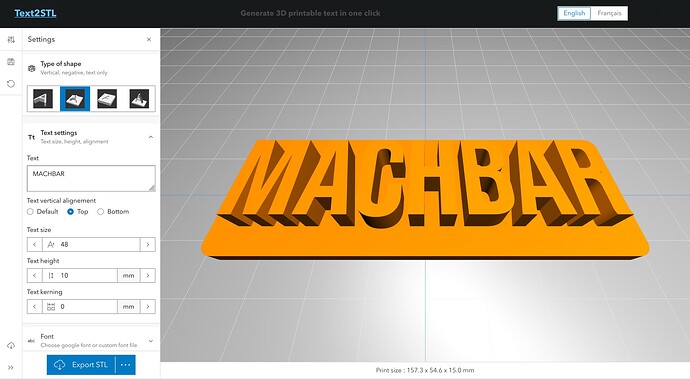
Task: Click the cloud download icon in sidebar
Action: (x=11, y=345)
